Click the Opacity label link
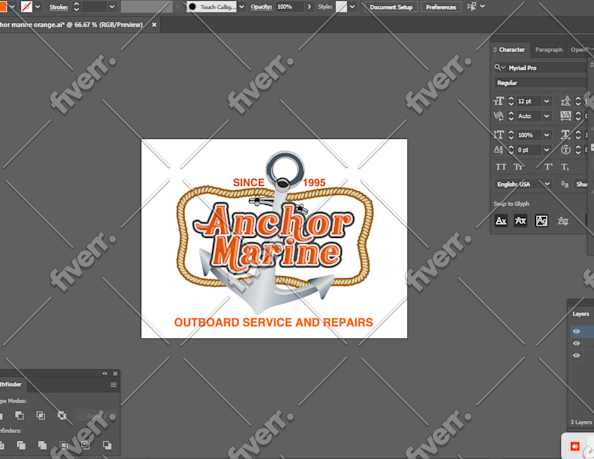The width and height of the screenshot is (594, 459). point(261,7)
